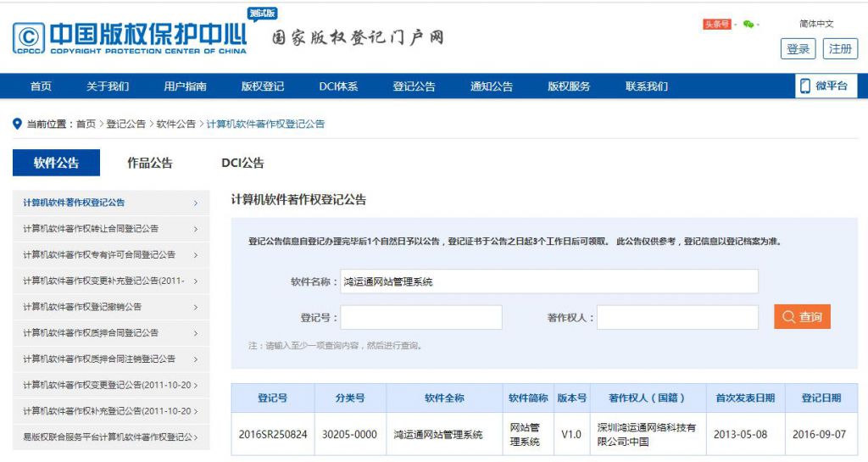The width and height of the screenshot is (868, 462).
Task: Click the 登记日期 column header
Action: coord(821,398)
